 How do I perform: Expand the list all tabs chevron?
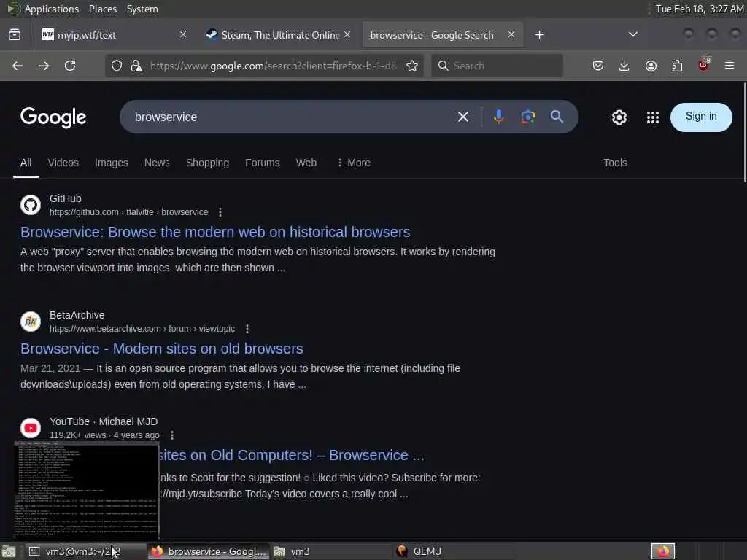632,34
